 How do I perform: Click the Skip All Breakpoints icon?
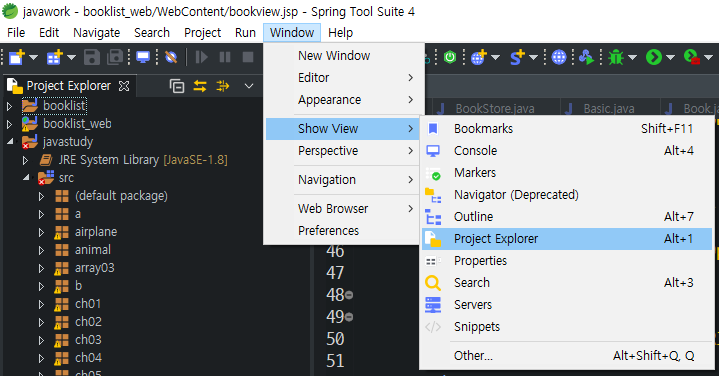[171, 57]
